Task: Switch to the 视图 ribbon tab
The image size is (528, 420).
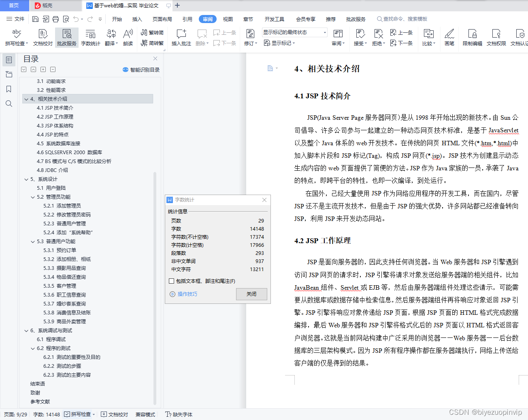Action: pyautogui.click(x=228, y=19)
